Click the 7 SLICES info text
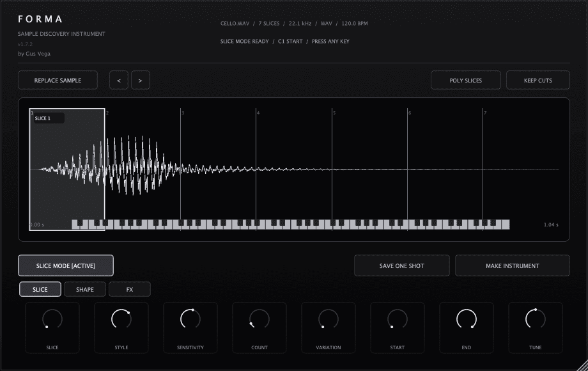This screenshot has height=371, width=588. point(269,23)
